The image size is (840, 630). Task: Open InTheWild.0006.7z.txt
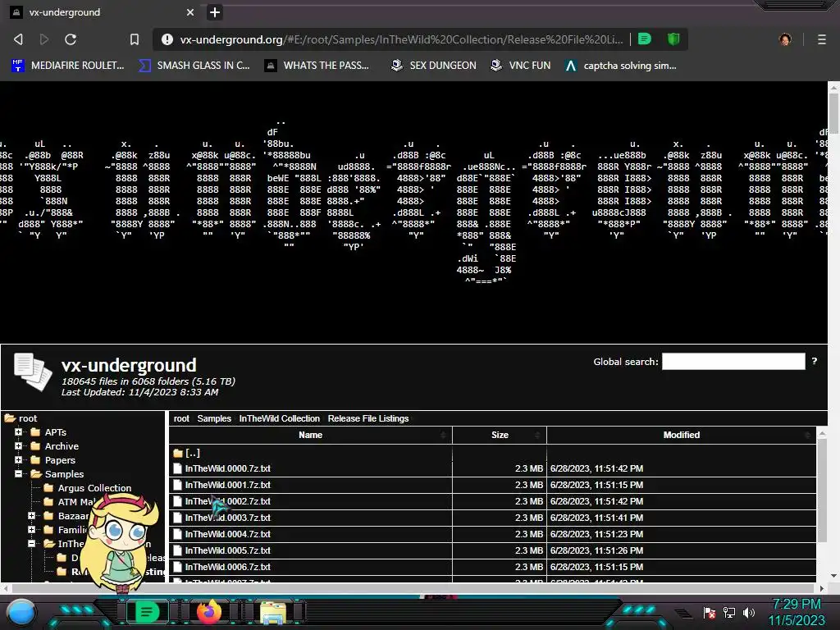point(228,567)
